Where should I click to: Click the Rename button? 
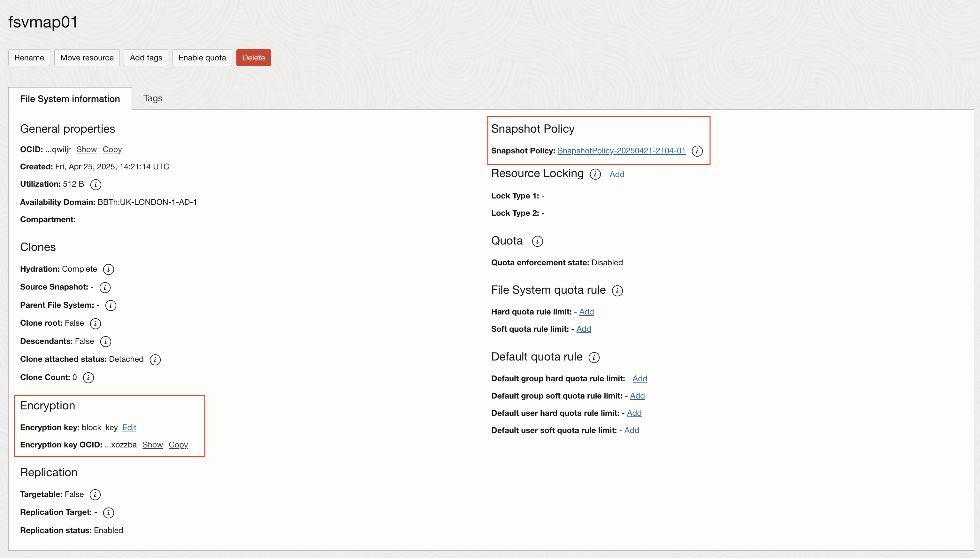[x=29, y=58]
